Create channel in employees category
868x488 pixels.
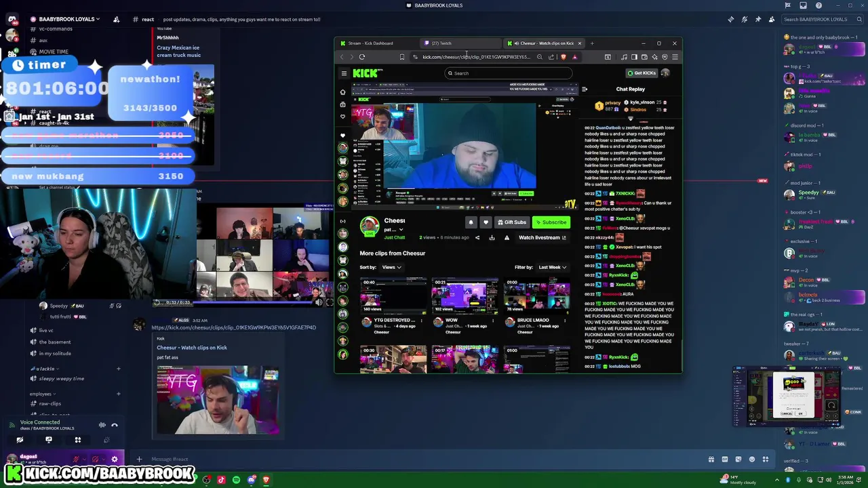click(x=118, y=394)
